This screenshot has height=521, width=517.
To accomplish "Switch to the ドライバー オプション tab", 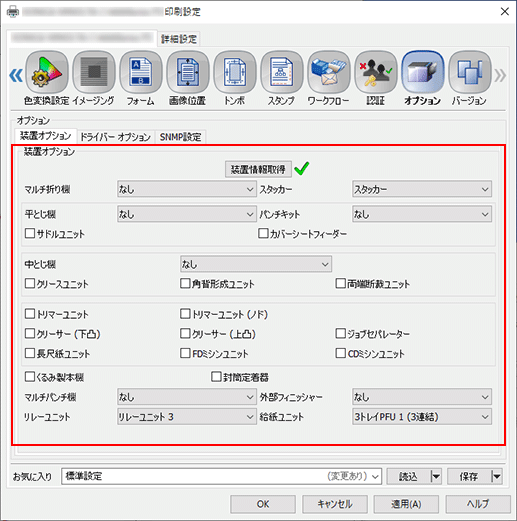I will (115, 137).
